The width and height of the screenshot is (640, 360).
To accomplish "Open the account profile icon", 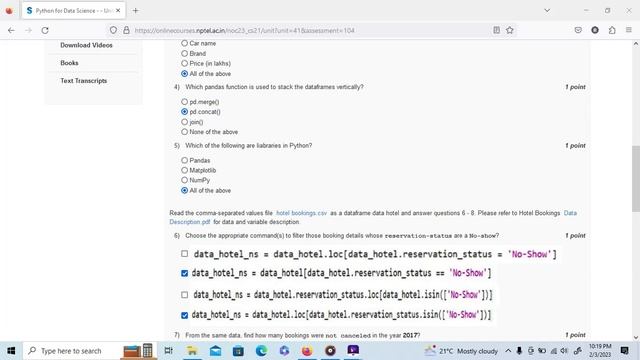I will pos(595,30).
